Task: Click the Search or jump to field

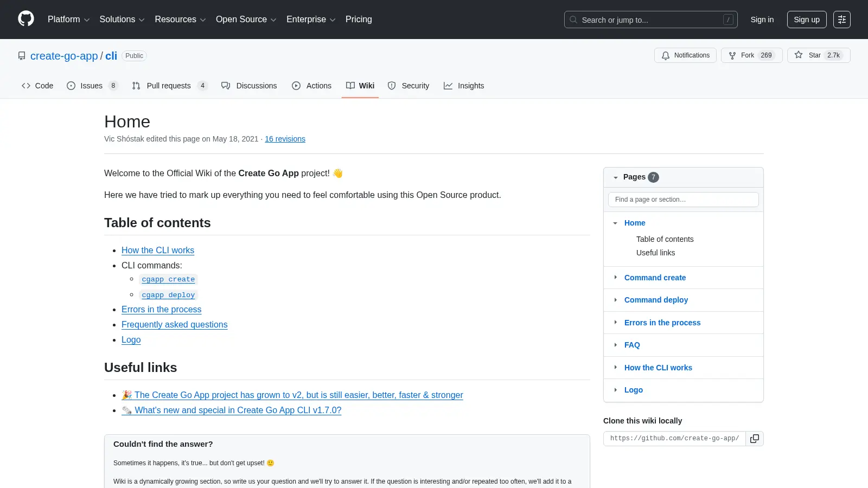Action: point(651,20)
